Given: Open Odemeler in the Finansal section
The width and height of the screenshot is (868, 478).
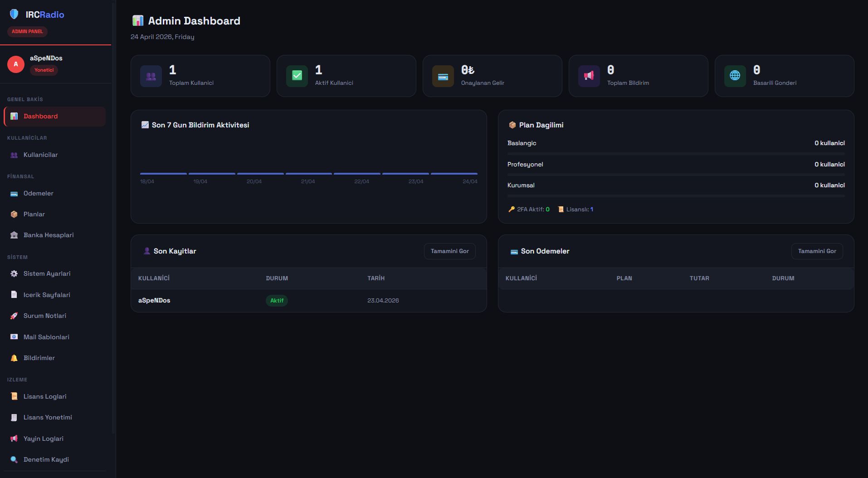Looking at the screenshot, I should 39,194.
